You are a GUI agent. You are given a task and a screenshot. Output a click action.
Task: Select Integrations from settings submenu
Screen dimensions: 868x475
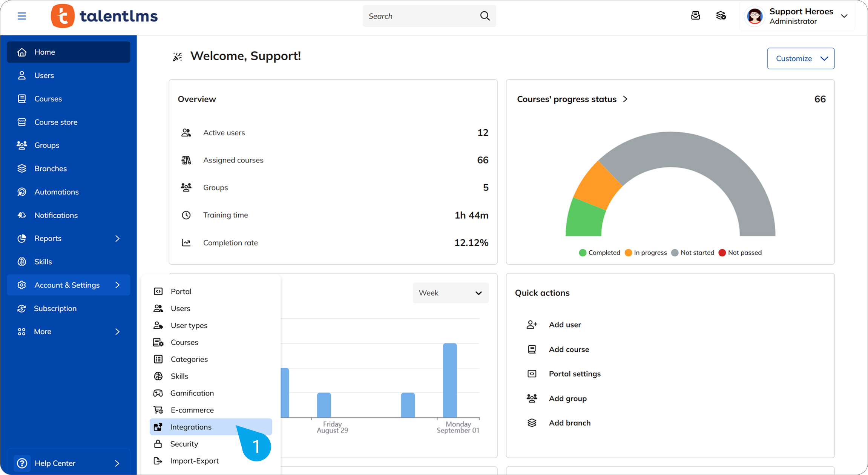pyautogui.click(x=191, y=427)
